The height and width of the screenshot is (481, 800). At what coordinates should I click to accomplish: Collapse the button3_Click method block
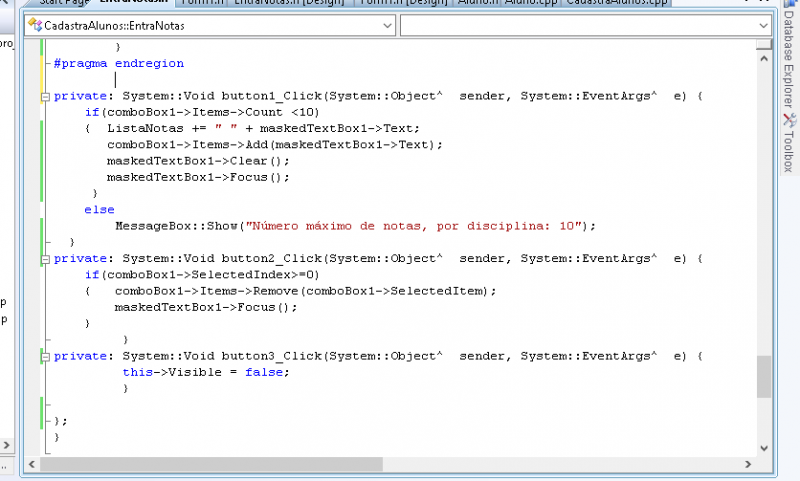(x=44, y=355)
